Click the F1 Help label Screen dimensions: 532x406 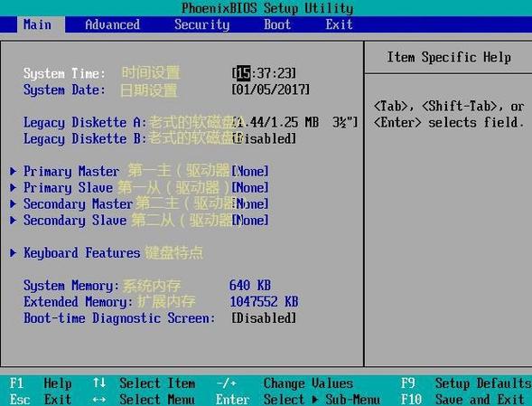tap(41, 383)
